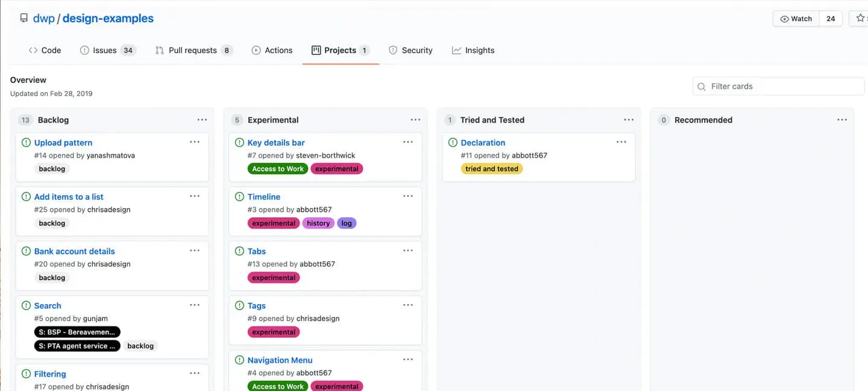Open the Upload pattern card's three-dot menu
This screenshot has width=868, height=391.
[x=195, y=142]
